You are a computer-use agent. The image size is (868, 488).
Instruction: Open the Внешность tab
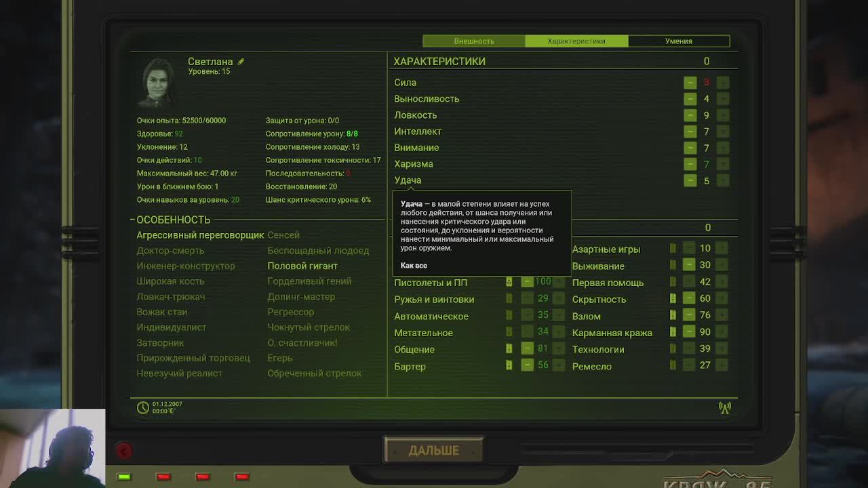click(x=474, y=41)
